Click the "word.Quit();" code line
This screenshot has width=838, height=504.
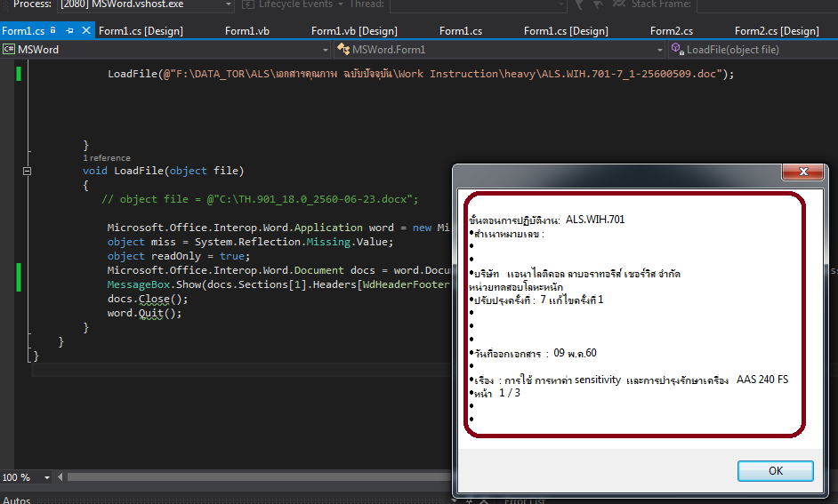pyautogui.click(x=144, y=314)
